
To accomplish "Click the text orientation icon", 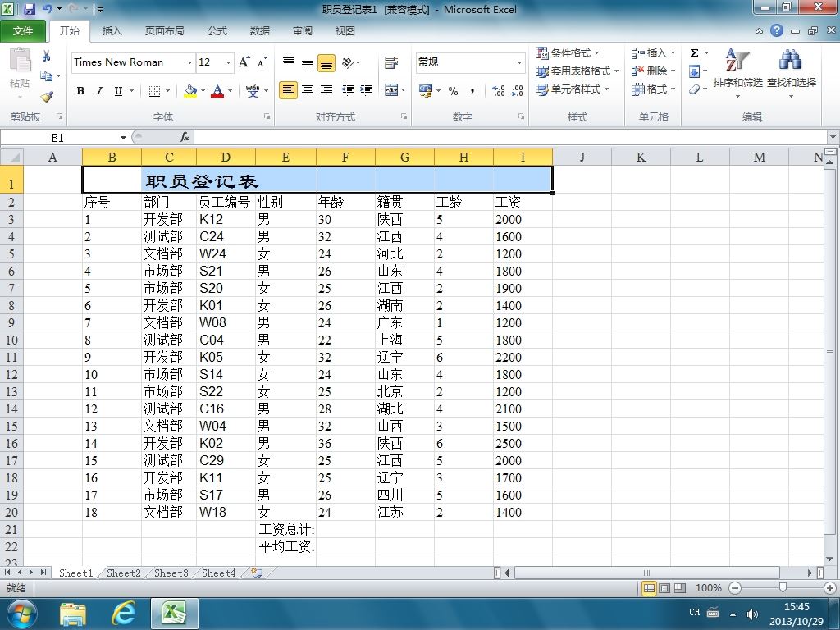I will (x=348, y=62).
